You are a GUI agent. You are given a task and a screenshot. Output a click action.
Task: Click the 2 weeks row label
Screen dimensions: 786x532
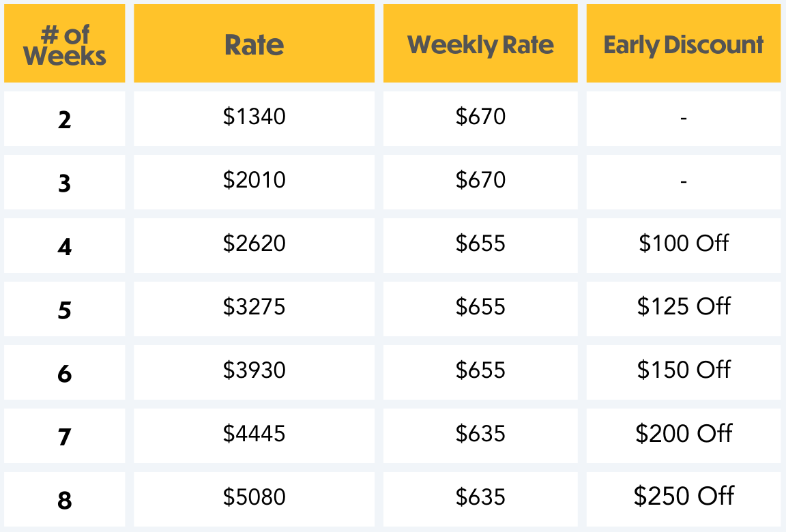(x=65, y=119)
